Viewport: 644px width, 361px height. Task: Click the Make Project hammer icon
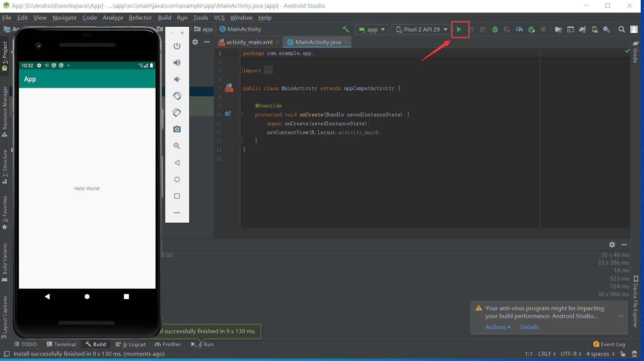click(x=346, y=29)
